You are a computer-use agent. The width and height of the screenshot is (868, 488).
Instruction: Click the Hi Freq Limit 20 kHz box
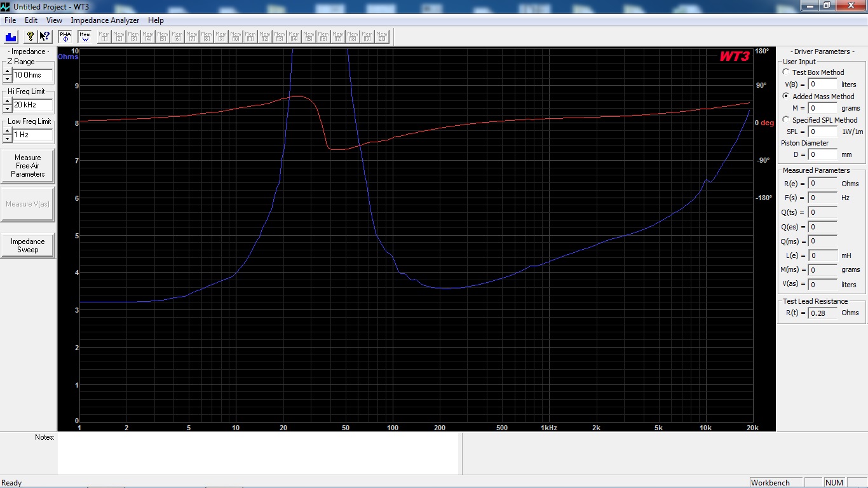(x=33, y=105)
